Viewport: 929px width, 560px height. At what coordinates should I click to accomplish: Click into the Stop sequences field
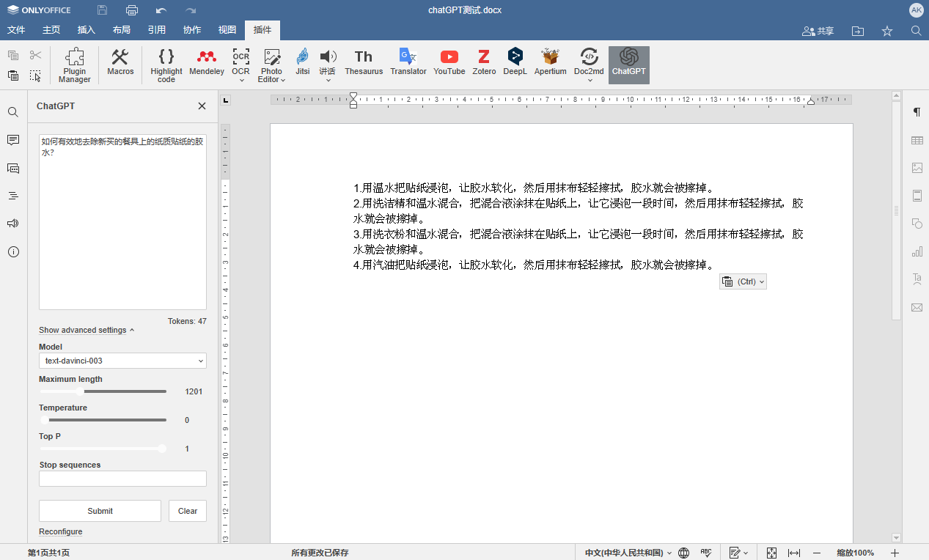click(x=122, y=479)
